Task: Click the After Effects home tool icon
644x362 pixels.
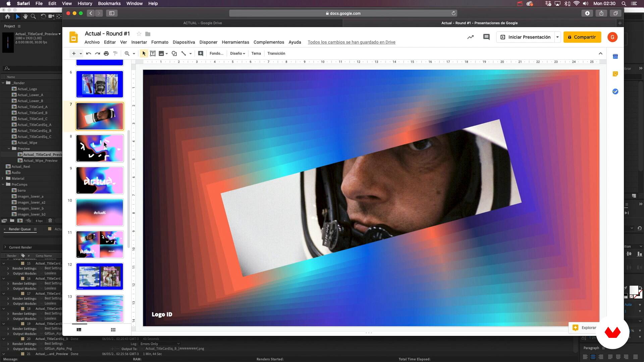Action: point(7,16)
